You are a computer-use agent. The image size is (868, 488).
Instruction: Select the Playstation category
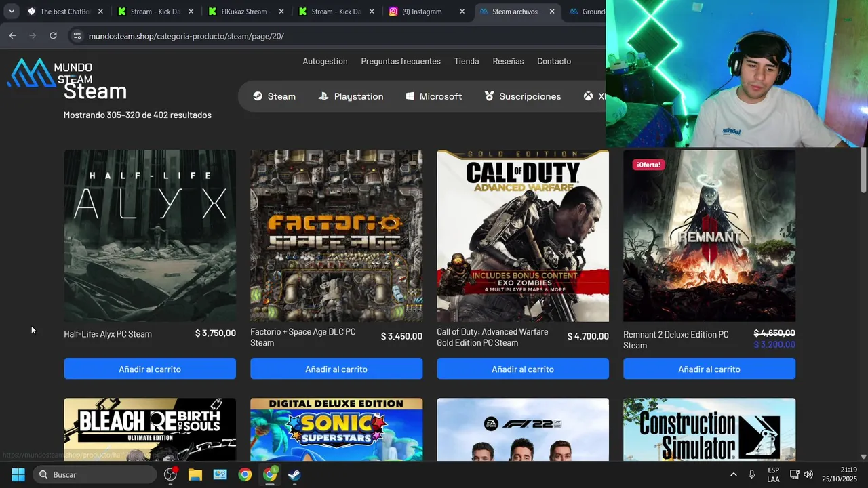pyautogui.click(x=351, y=96)
